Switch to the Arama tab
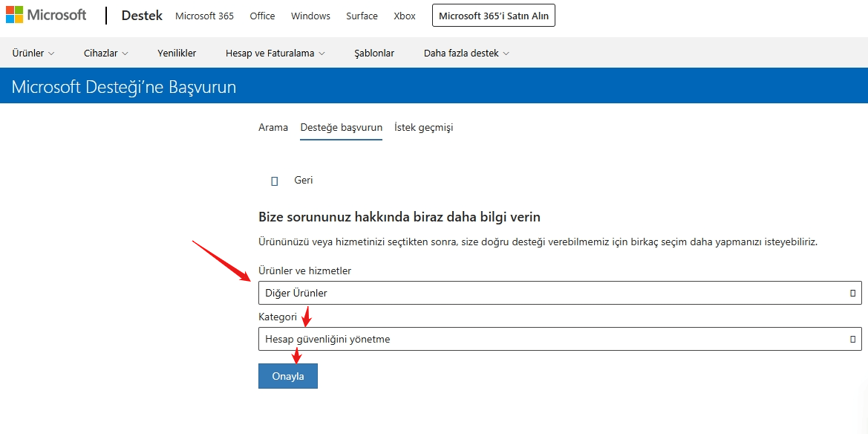 (x=273, y=128)
